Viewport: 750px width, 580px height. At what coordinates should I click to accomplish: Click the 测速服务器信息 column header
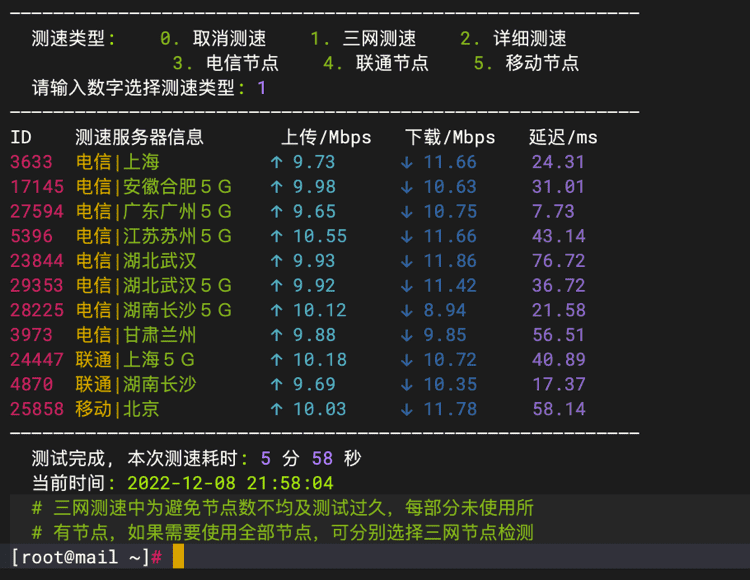tap(139, 138)
